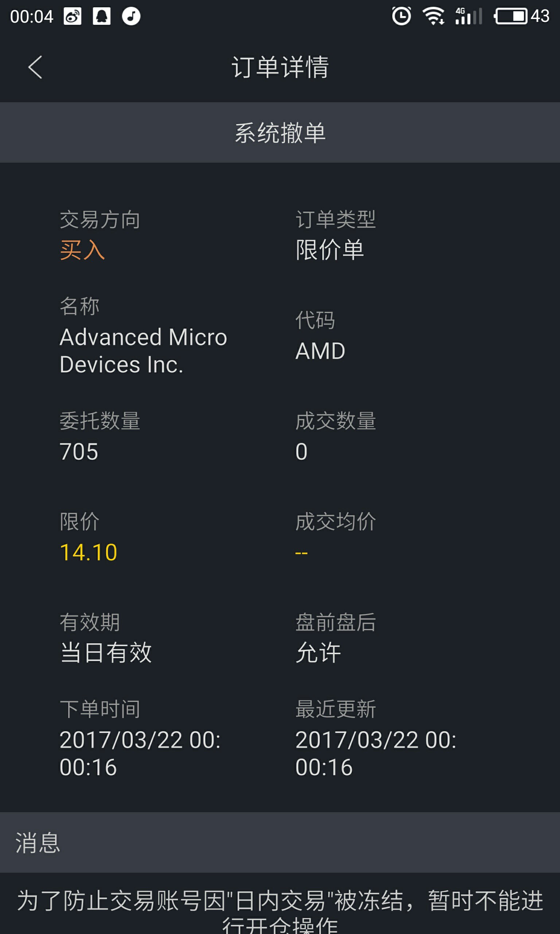
Task: Tap the 系统撤单 status banner
Action: coord(280,132)
